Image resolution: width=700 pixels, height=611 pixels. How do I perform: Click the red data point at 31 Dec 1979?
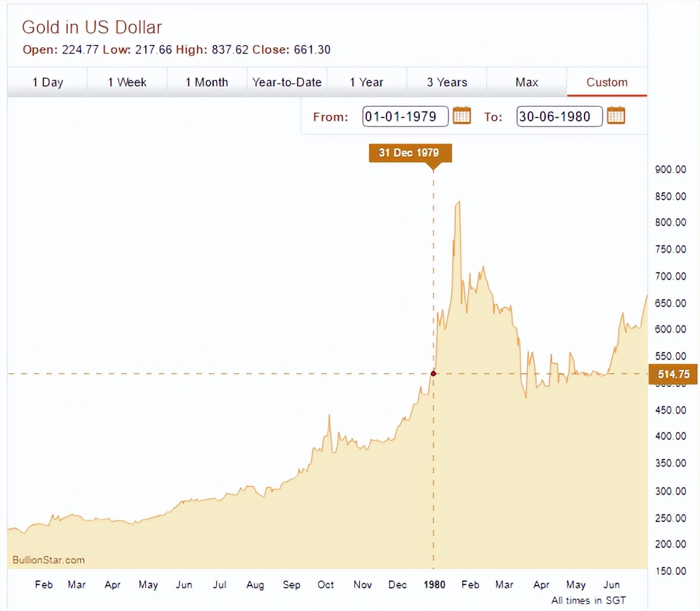tap(433, 374)
